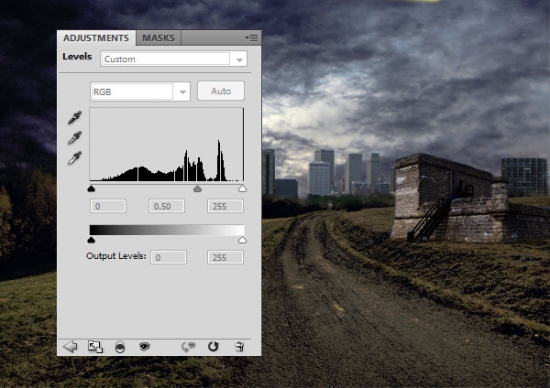This screenshot has height=388, width=550.
Task: Select the gray point eyedropper
Action: point(75,138)
